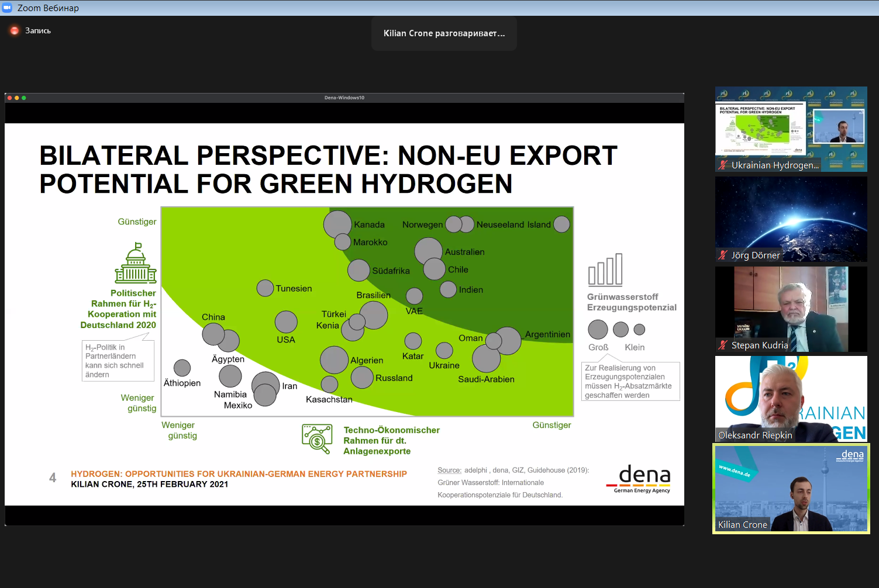The image size is (879, 588).
Task: Click muted mic icon on Ukrainian Hydrogen tile
Action: click(723, 165)
